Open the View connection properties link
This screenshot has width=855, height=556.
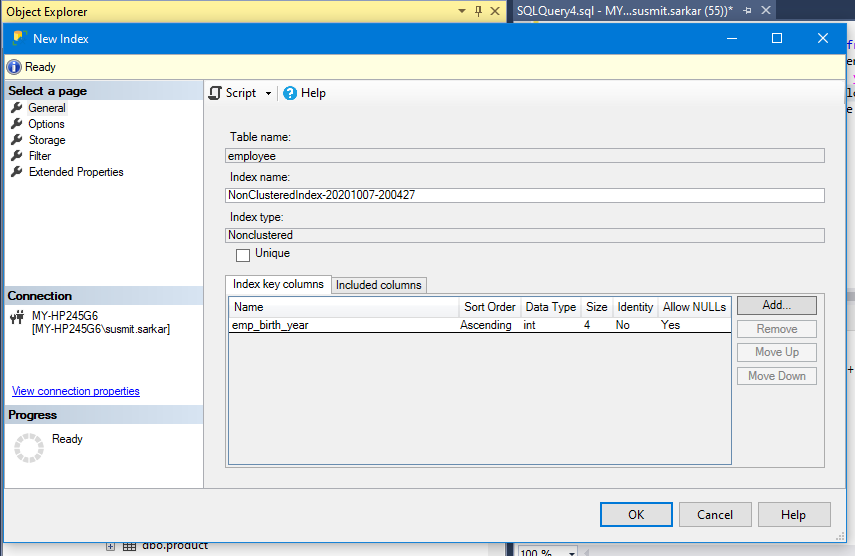pyautogui.click(x=76, y=391)
